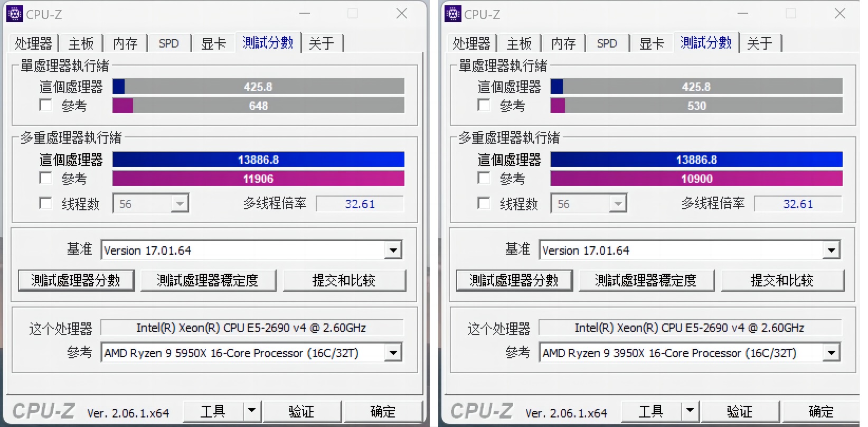The height and width of the screenshot is (427, 868).
Task: Click 測試處理器分數 button in right window
Action: click(x=514, y=280)
